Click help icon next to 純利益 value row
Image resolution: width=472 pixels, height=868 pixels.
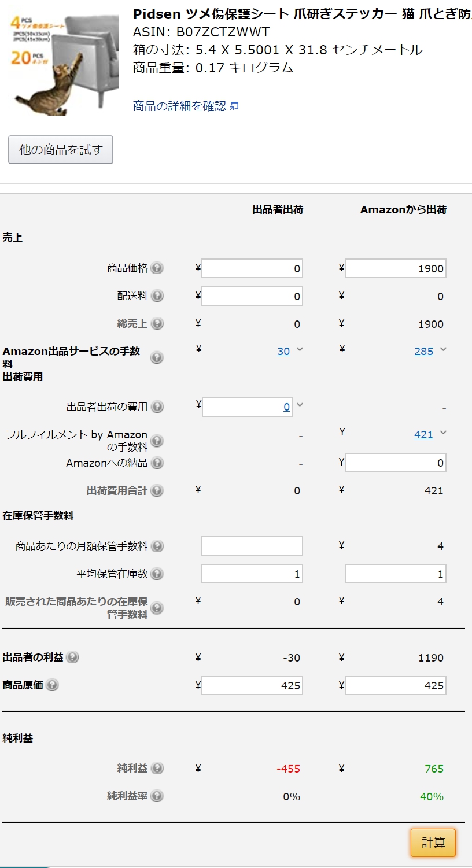tap(157, 768)
